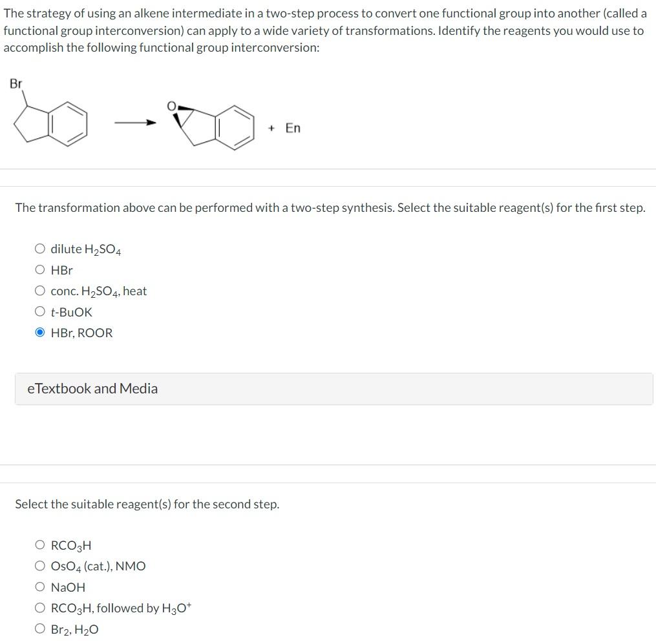
Task: Choose RCO3H as the second step reagent
Action: click(39, 545)
